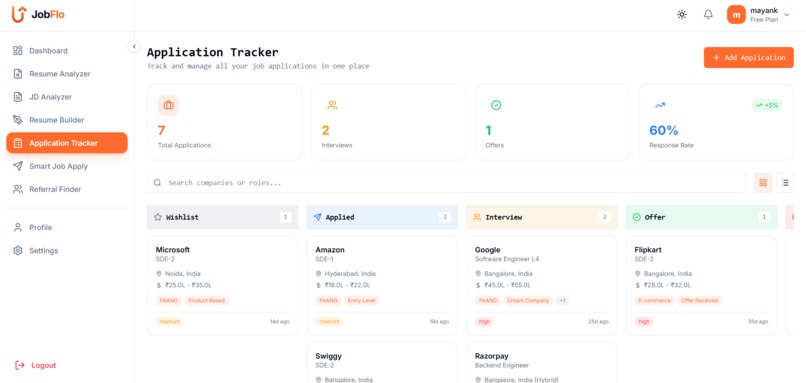Toggle the light/dark theme sun icon
This screenshot has height=383, width=806.
point(682,15)
